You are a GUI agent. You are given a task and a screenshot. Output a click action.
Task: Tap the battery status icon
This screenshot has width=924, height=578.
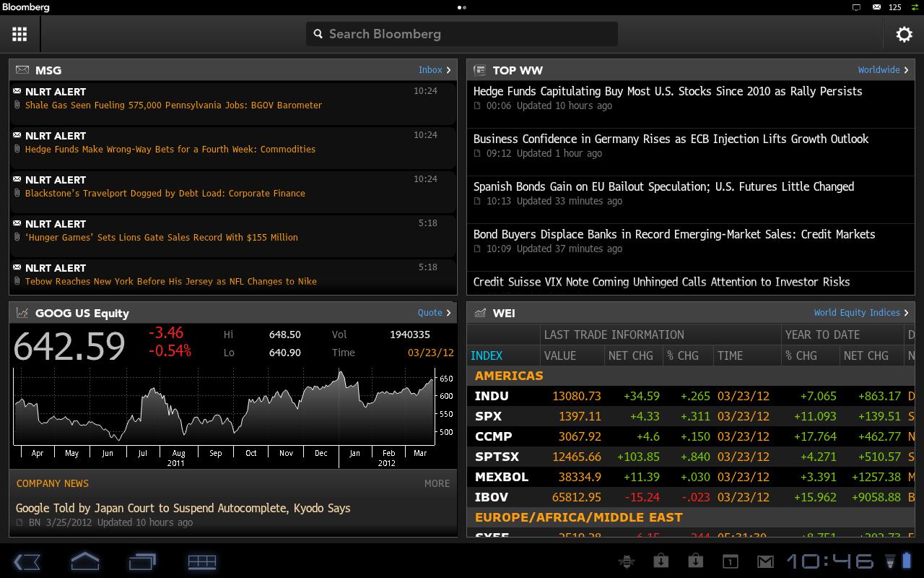[907, 561]
